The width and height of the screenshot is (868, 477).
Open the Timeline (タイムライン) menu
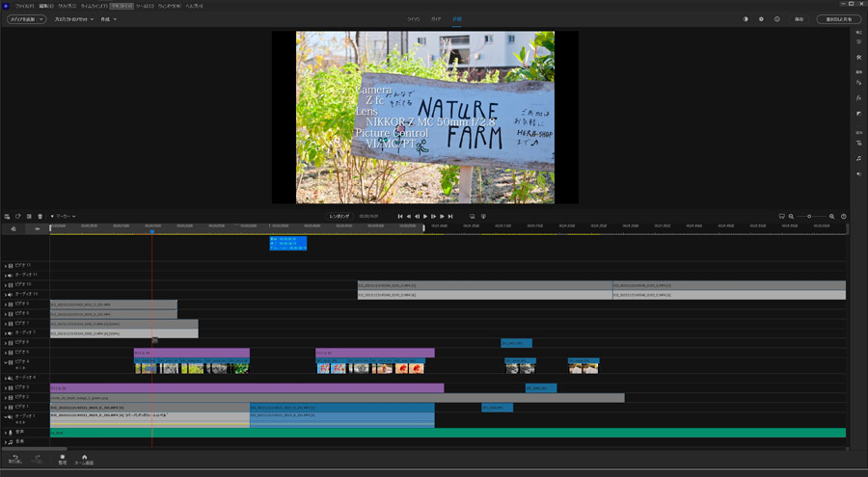tap(94, 6)
